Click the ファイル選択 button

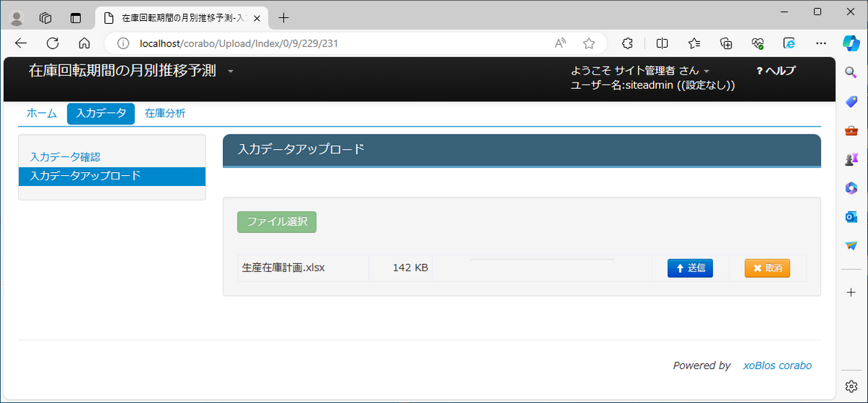coord(277,221)
